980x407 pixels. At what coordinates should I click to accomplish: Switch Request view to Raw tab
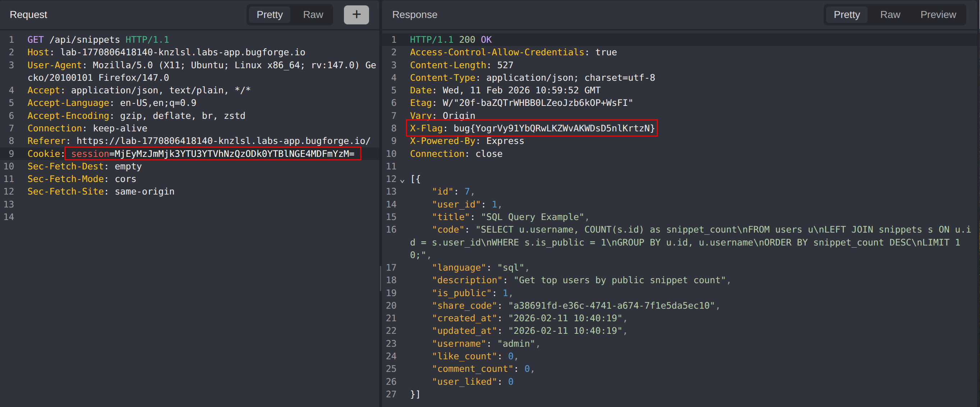pos(313,15)
